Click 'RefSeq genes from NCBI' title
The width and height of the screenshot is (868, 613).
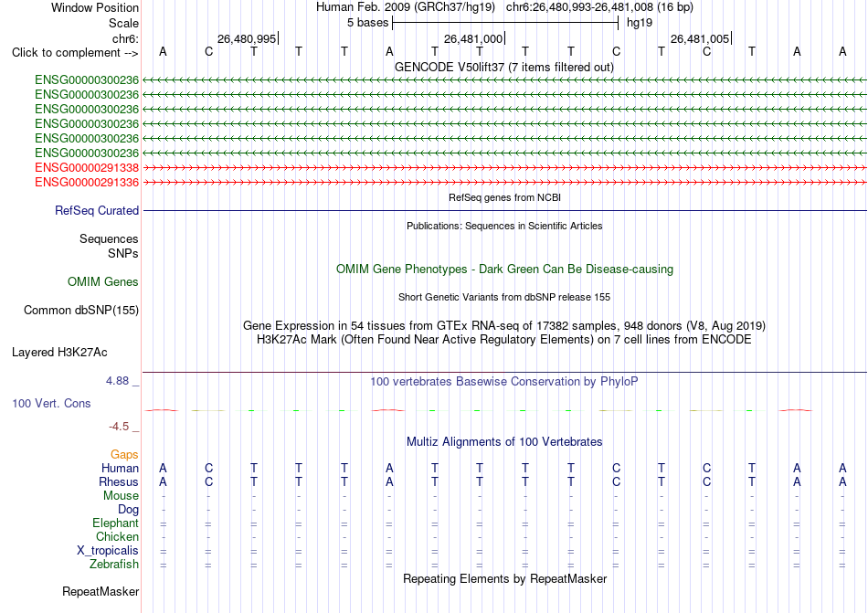[505, 197]
